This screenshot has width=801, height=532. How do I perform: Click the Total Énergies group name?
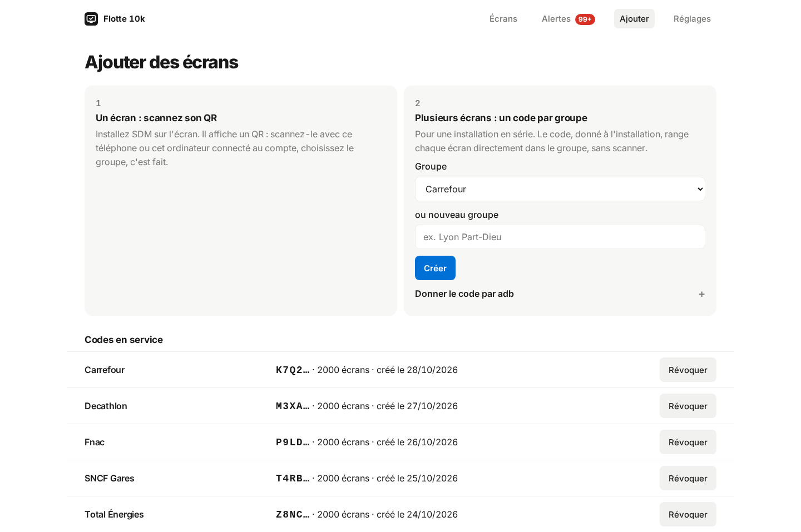point(114,514)
